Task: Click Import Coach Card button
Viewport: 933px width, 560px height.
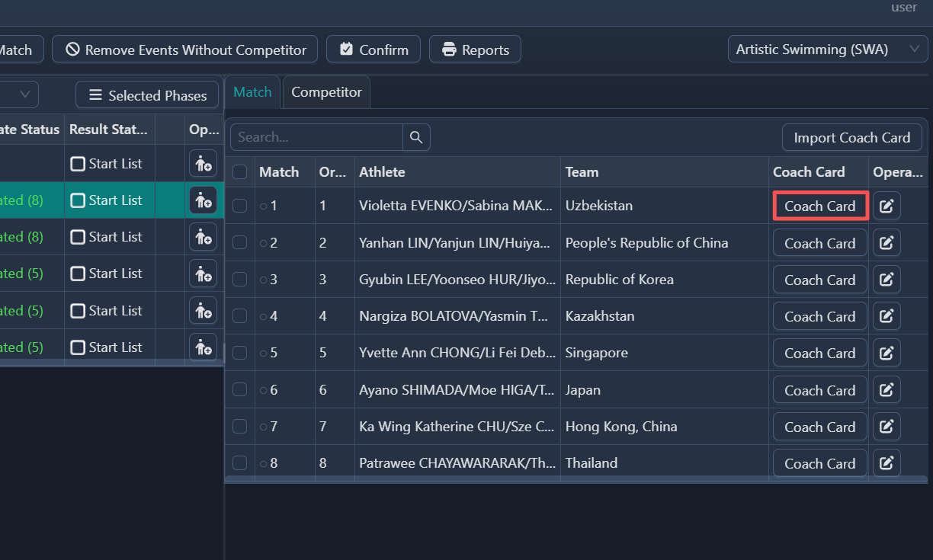Action: point(852,138)
